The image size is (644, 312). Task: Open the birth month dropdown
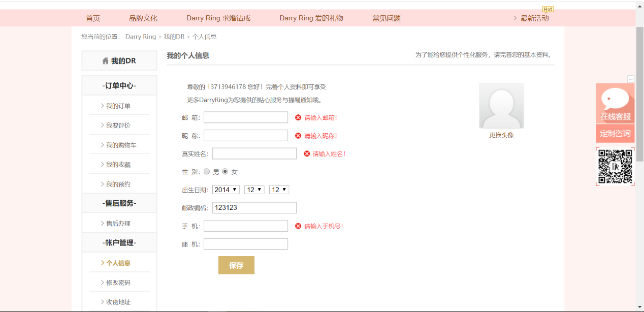254,190
